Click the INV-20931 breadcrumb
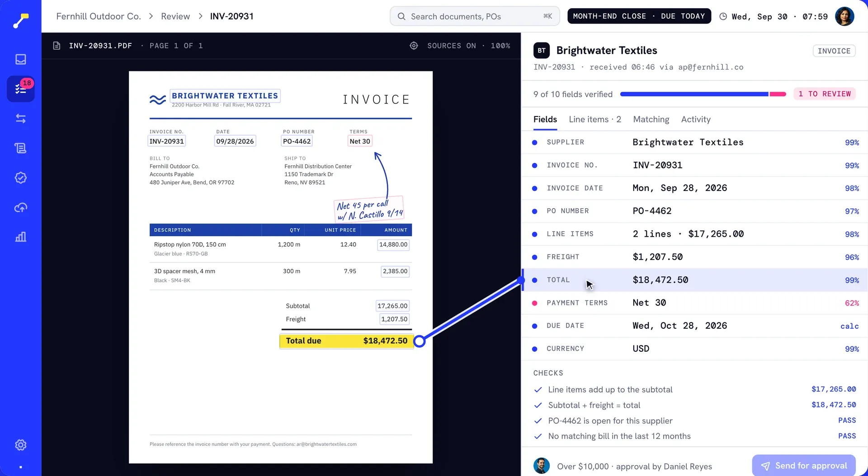Viewport: 868px width, 476px height. tap(232, 16)
